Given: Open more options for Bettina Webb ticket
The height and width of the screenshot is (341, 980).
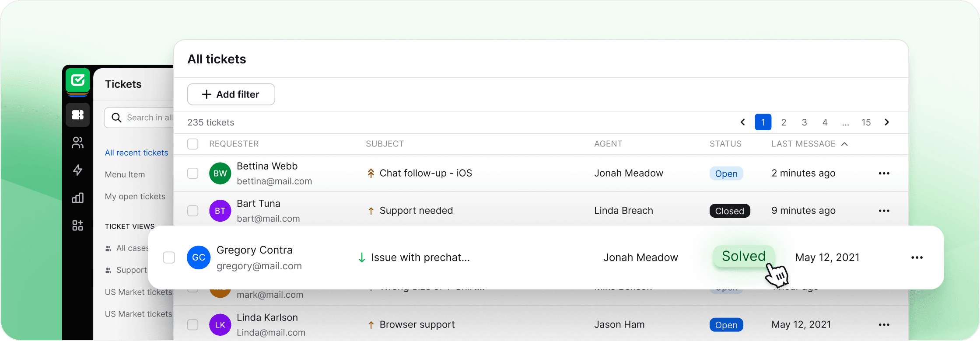Looking at the screenshot, I should [884, 174].
